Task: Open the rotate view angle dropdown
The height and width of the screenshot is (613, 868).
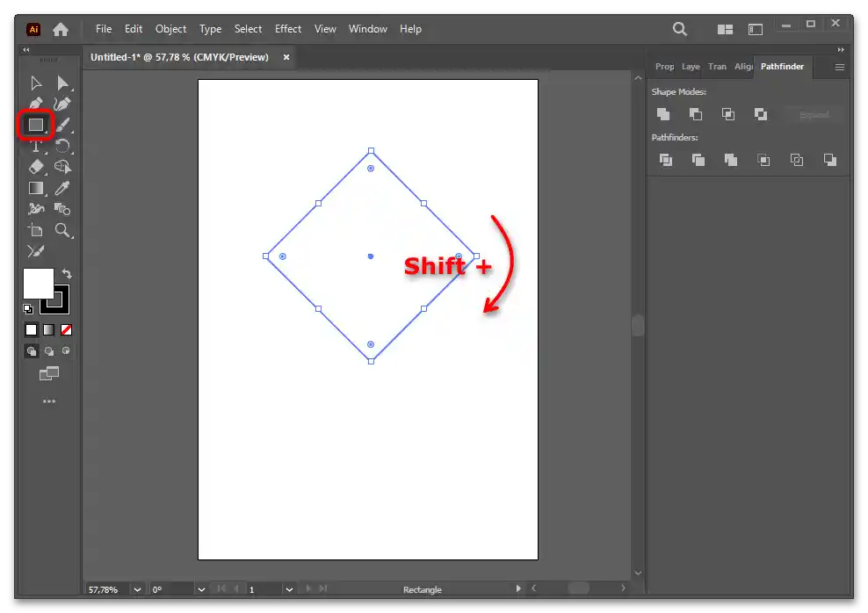Action: pyautogui.click(x=201, y=589)
